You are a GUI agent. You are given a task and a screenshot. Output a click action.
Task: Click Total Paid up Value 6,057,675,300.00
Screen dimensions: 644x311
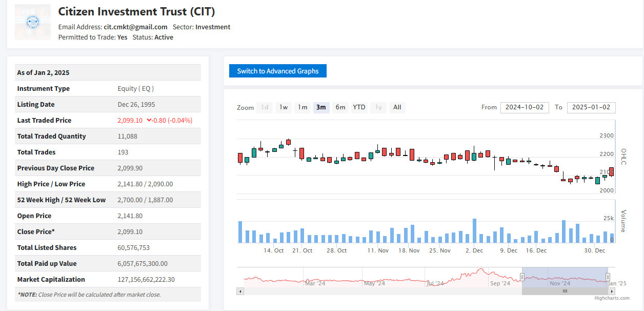tap(143, 263)
